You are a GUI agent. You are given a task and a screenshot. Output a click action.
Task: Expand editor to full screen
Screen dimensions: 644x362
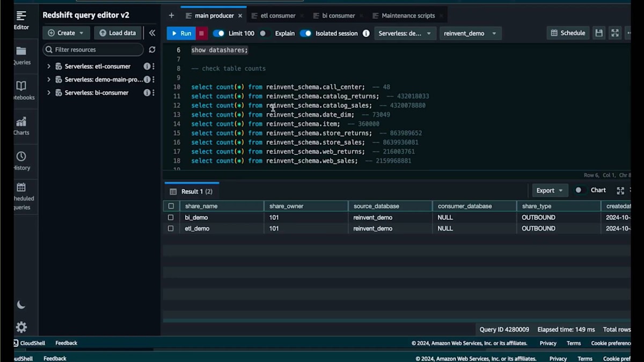[615, 33]
